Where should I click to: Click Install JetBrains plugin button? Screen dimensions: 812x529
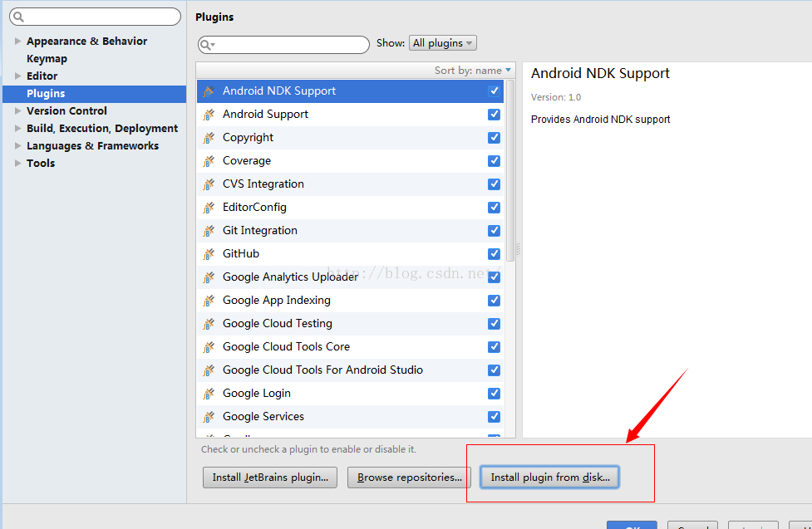tap(270, 478)
